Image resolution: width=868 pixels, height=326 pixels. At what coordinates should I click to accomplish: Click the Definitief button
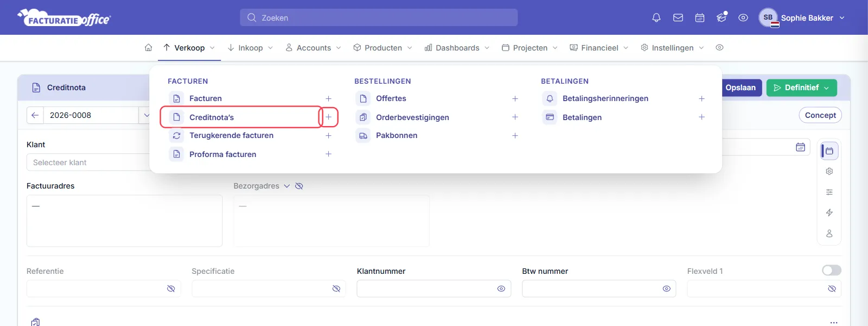pyautogui.click(x=802, y=87)
